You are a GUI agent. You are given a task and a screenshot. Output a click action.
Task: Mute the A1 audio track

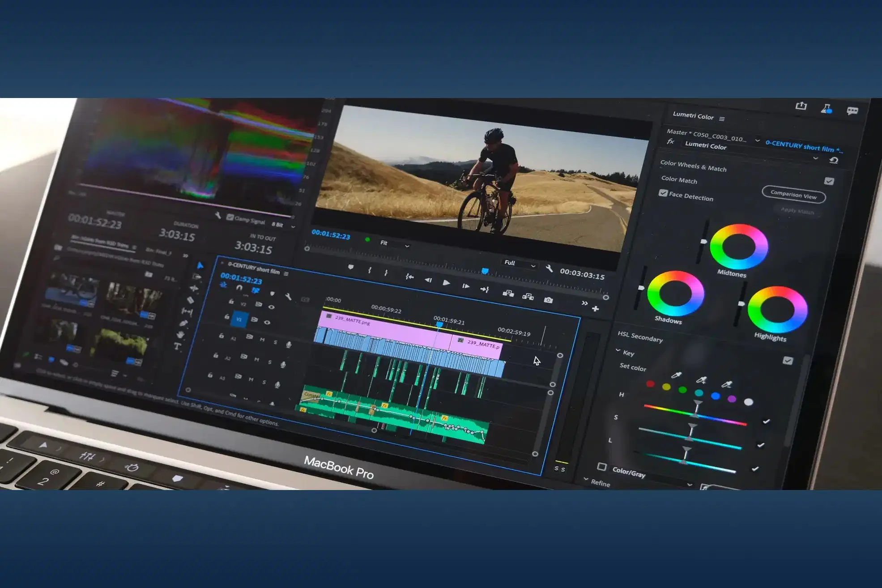click(262, 340)
